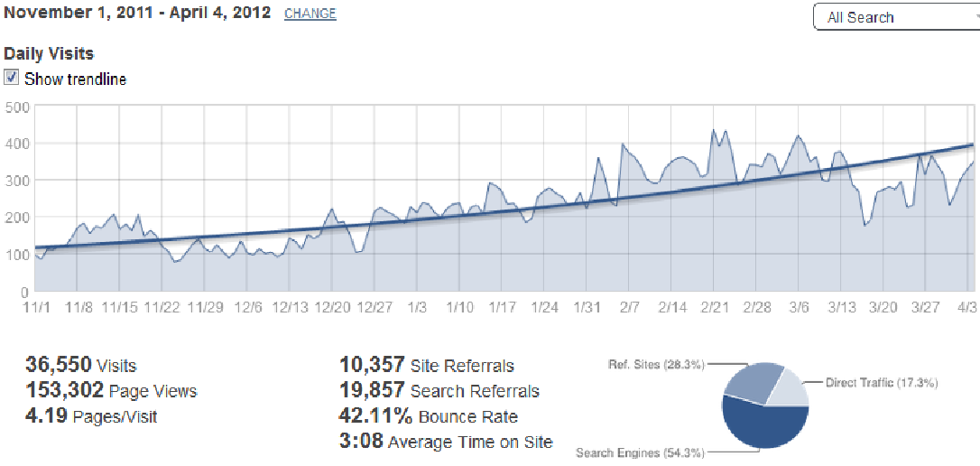Image resolution: width=980 pixels, height=466 pixels.
Task: Click the 19,857 Search Referrals metric
Action: click(x=439, y=390)
